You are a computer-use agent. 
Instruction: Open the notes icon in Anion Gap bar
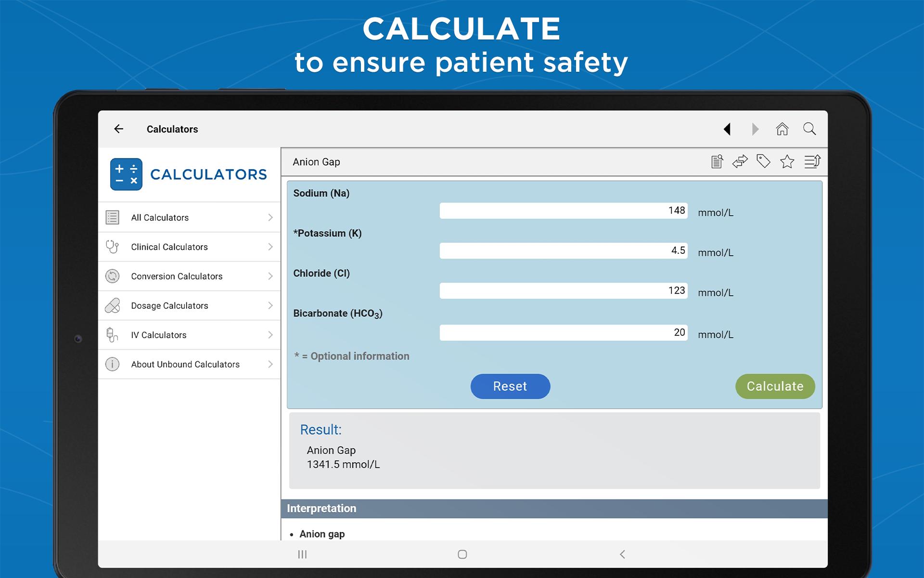pos(717,161)
